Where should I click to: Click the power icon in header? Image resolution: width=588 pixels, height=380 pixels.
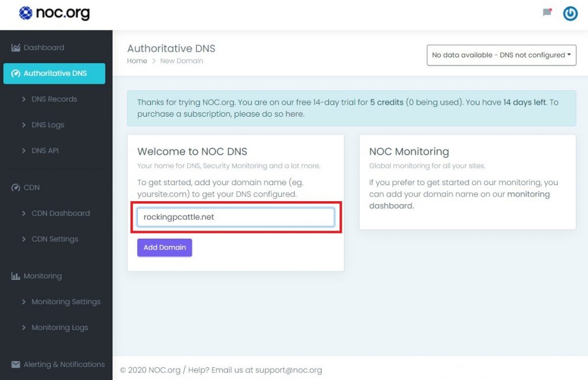570,14
